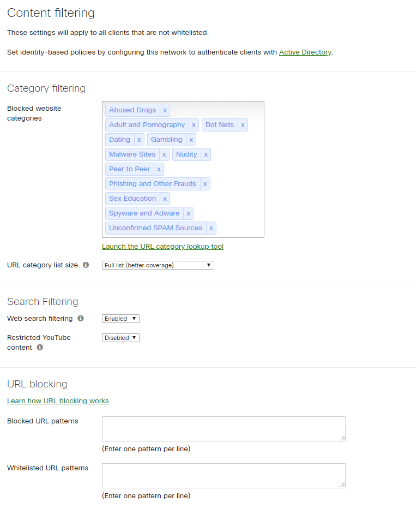Remove the Bot Nets category

click(x=243, y=125)
